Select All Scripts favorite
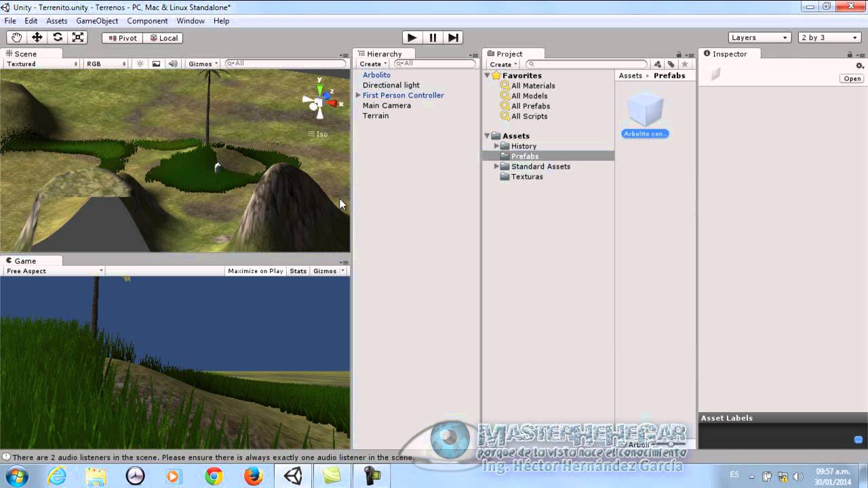 pos(529,117)
